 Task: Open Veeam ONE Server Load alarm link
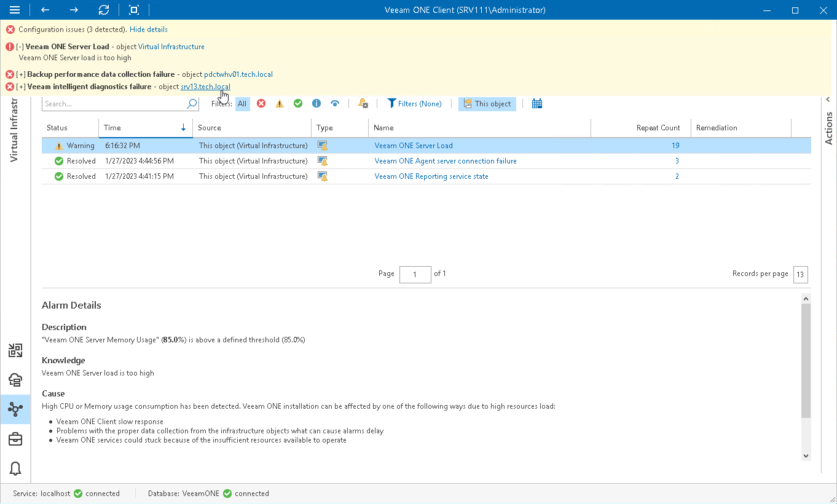(414, 146)
